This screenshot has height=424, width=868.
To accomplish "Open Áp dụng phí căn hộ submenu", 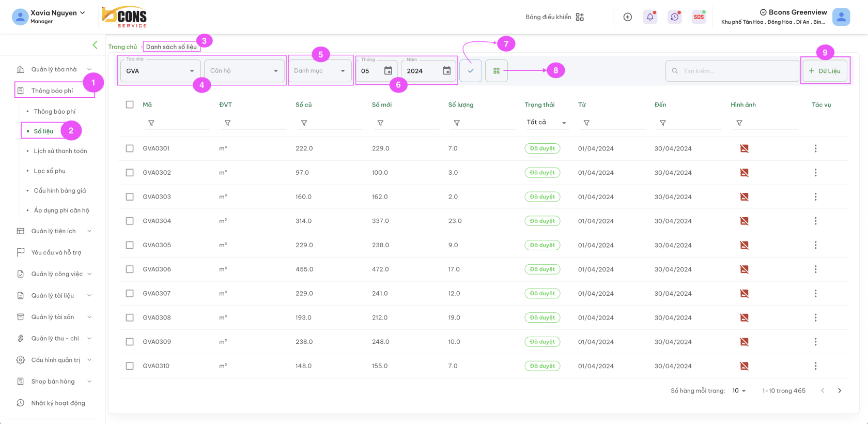I will tap(61, 210).
